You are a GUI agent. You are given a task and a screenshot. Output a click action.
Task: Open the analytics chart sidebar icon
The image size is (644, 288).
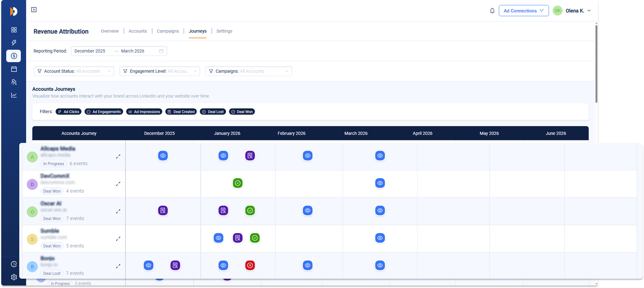point(14,95)
